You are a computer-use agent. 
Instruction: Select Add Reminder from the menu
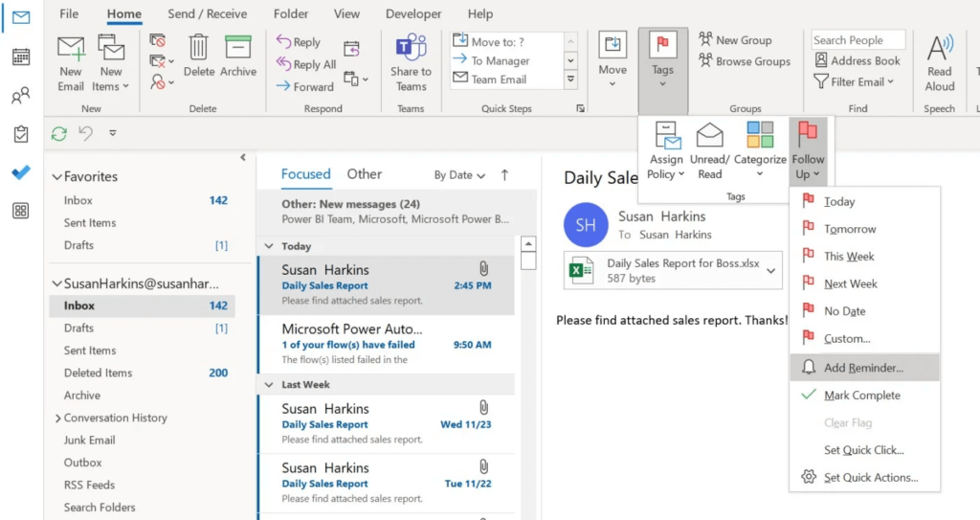click(863, 368)
